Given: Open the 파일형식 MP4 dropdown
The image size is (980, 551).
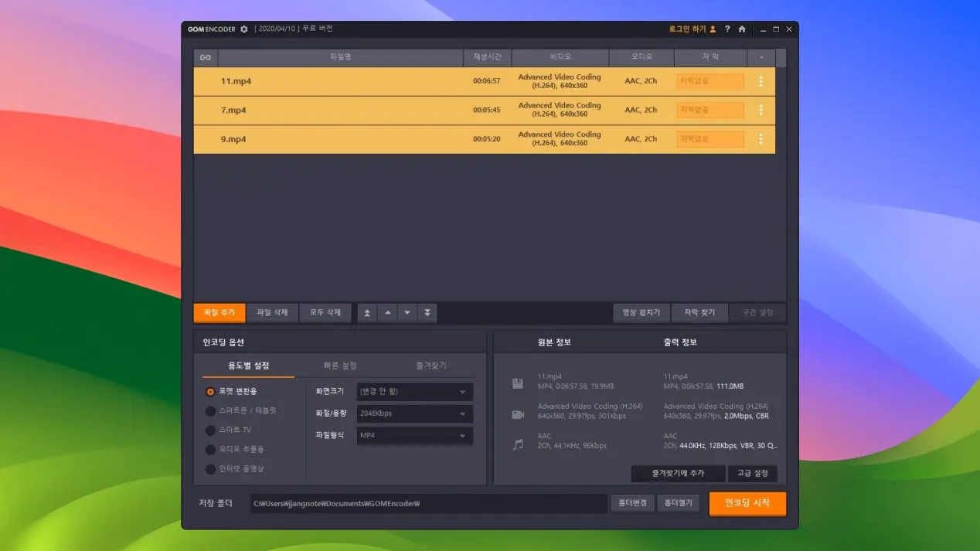Looking at the screenshot, I should 415,435.
